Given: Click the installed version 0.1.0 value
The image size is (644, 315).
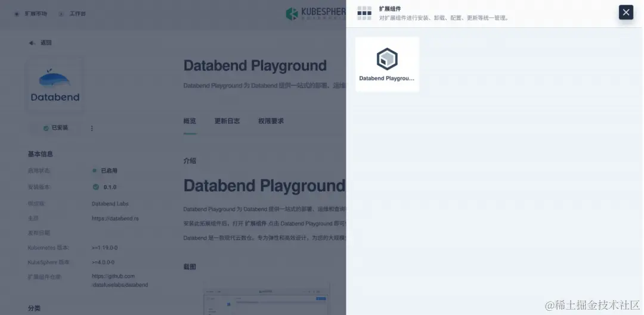Looking at the screenshot, I should (x=110, y=187).
